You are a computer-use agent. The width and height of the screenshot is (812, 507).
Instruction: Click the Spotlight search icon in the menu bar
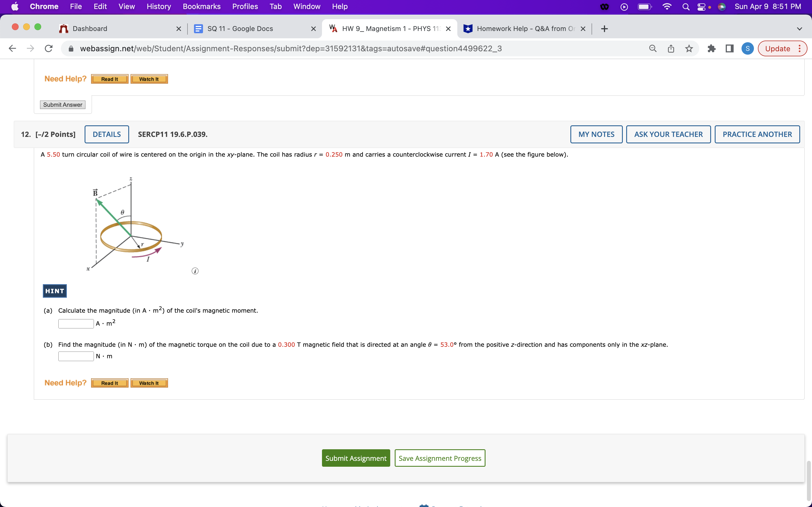[x=685, y=6]
